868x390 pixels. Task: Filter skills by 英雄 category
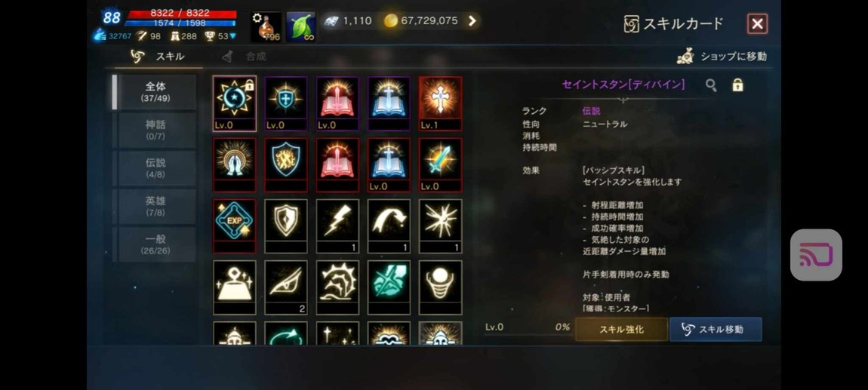pyautogui.click(x=155, y=207)
